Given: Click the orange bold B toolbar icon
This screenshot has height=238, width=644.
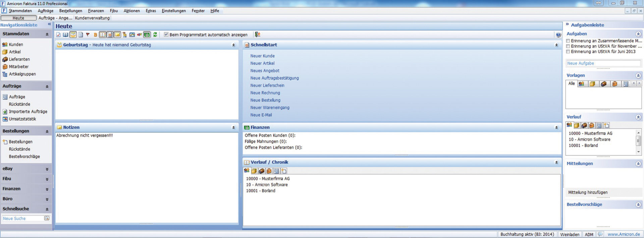Looking at the screenshot, I should (x=95, y=35).
